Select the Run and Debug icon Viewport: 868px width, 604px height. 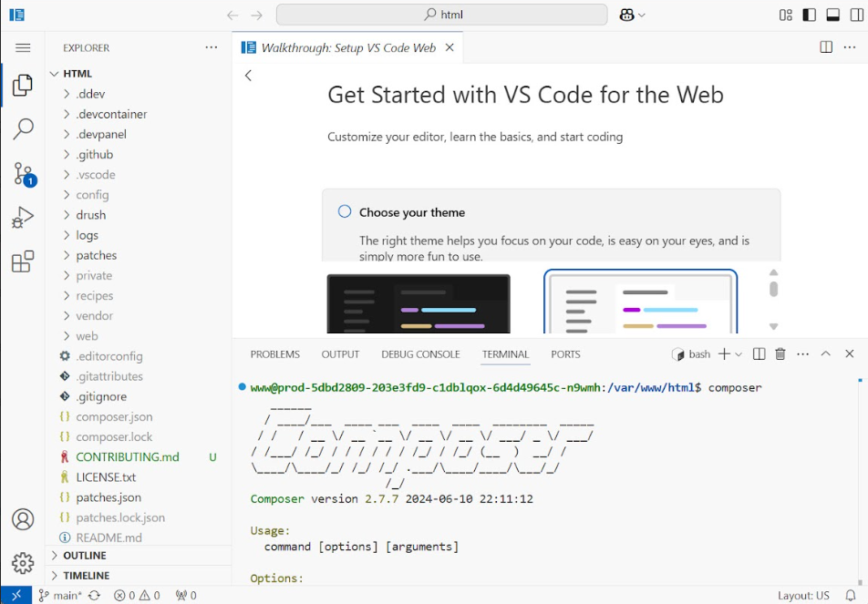pyautogui.click(x=23, y=217)
